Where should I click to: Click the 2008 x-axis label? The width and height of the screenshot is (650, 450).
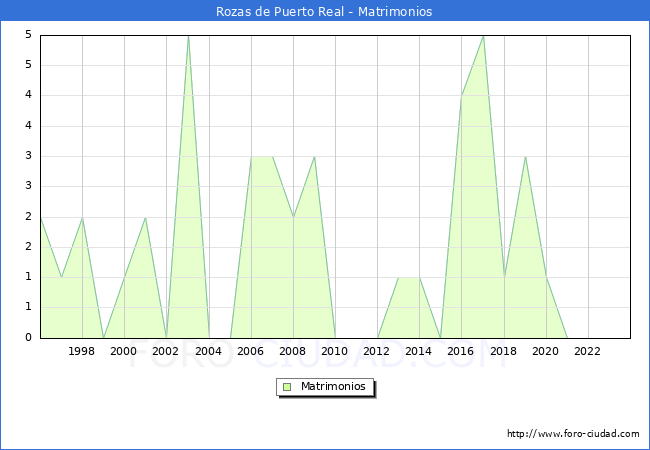click(x=293, y=351)
